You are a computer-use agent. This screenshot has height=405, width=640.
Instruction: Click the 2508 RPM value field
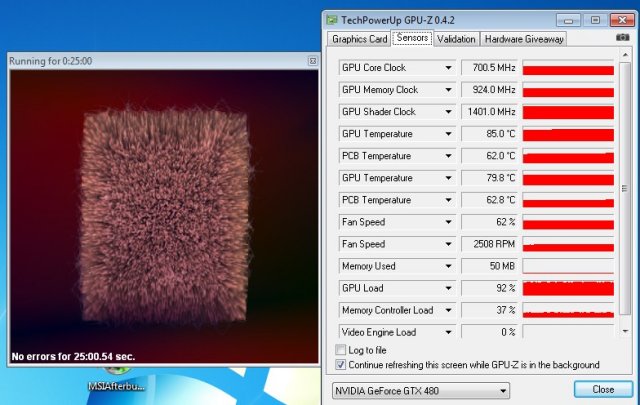(x=489, y=244)
